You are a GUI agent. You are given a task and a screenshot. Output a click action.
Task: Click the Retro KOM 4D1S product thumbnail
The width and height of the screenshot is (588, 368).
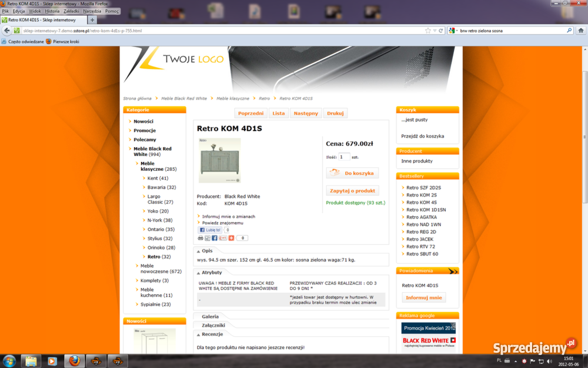point(219,160)
